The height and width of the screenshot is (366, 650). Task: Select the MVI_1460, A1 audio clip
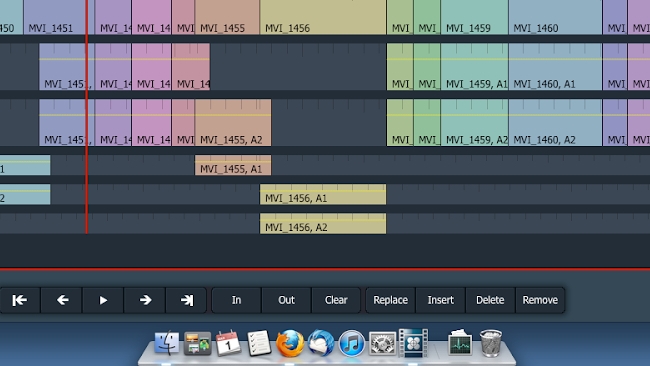[555, 67]
